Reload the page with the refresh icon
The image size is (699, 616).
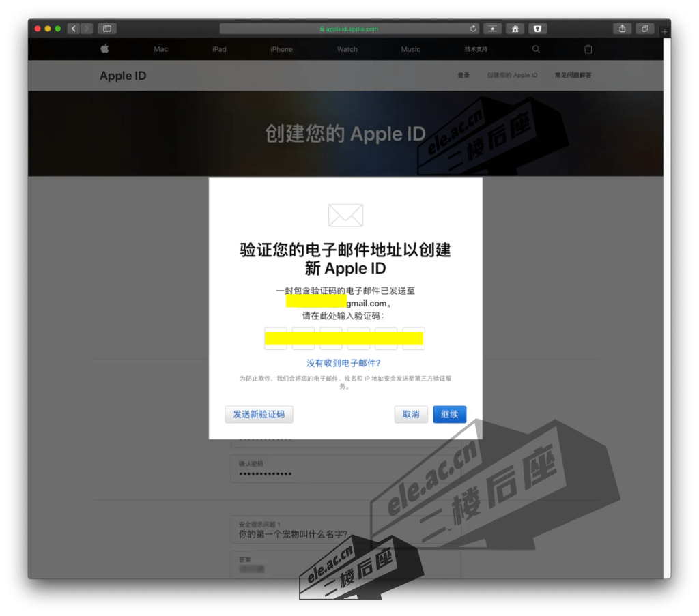pos(473,29)
